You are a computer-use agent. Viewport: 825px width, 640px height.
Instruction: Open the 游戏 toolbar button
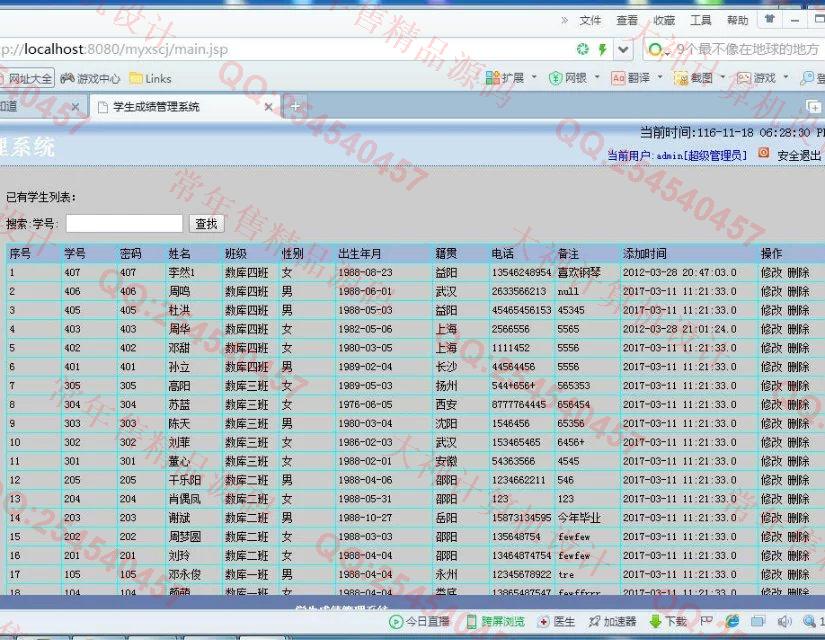pos(757,78)
